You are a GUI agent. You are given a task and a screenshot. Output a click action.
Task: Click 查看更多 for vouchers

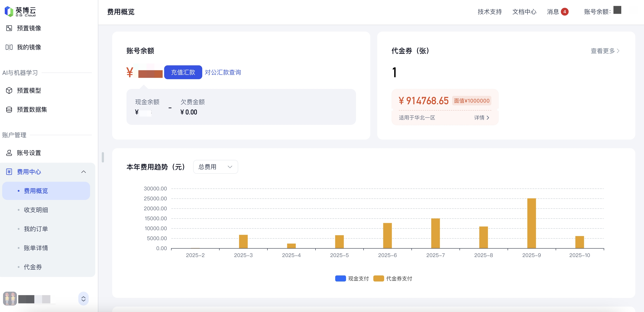pos(605,51)
